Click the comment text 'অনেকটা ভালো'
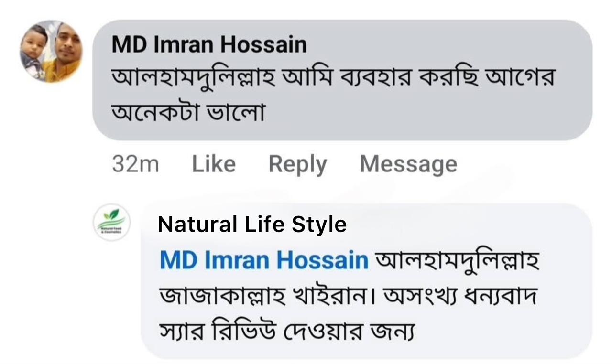Screen dimensions: 612x364 188,112
